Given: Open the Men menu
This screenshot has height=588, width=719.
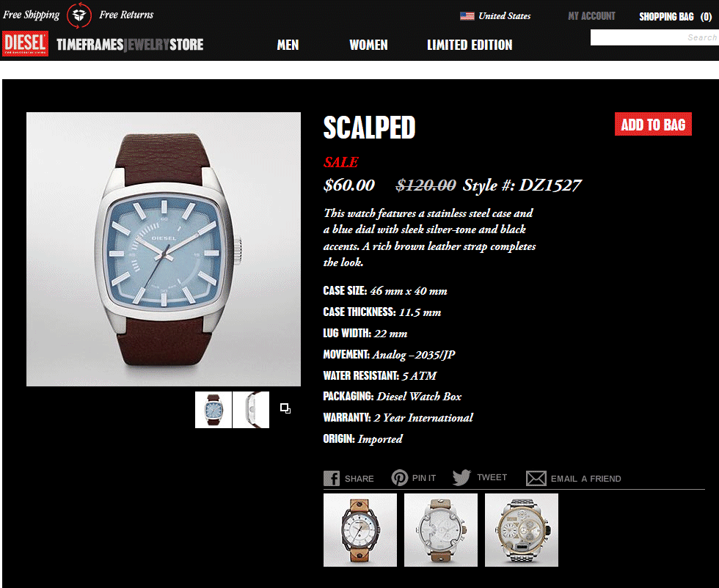Looking at the screenshot, I should point(288,45).
